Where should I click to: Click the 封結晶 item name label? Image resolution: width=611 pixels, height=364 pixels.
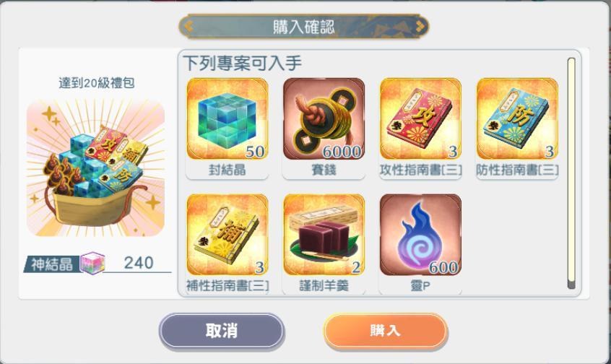[x=227, y=170]
